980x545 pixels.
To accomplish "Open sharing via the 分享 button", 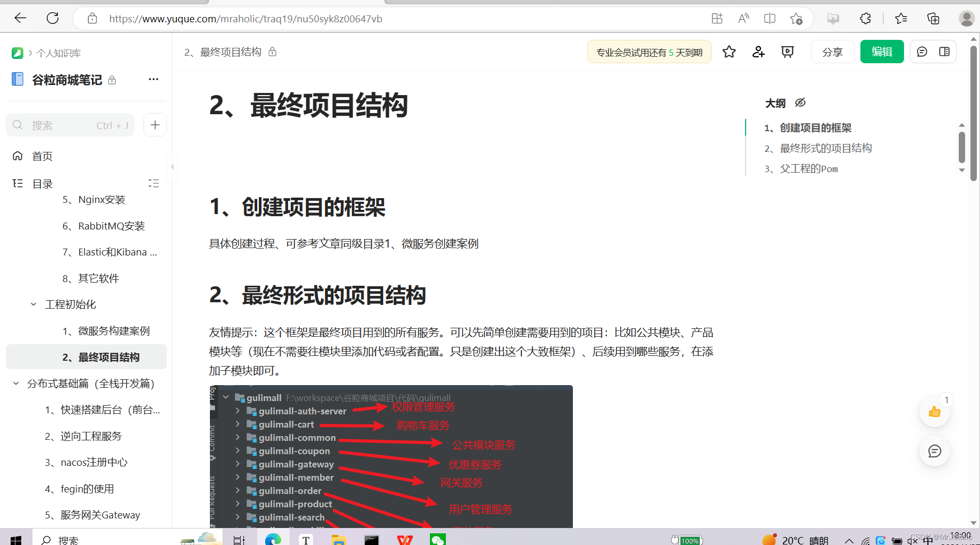I will click(832, 52).
